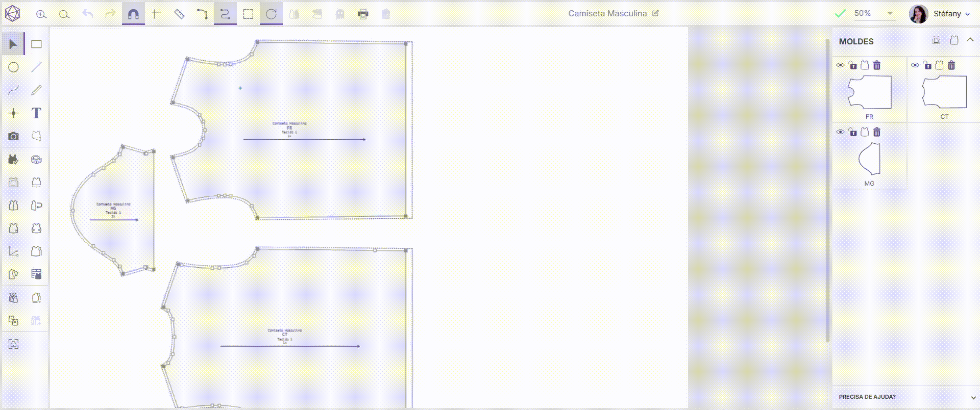Select the CT pattern thumbnail

pos(944,92)
